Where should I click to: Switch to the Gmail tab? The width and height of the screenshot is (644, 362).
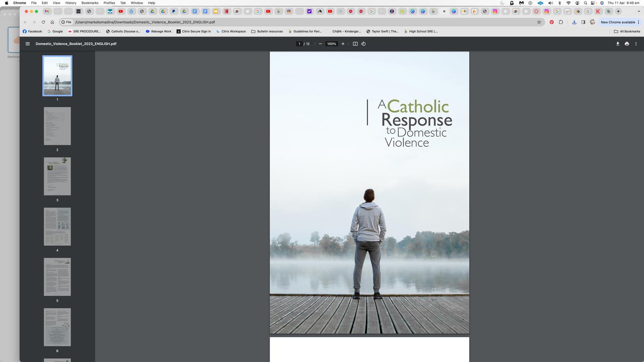[x=47, y=11]
